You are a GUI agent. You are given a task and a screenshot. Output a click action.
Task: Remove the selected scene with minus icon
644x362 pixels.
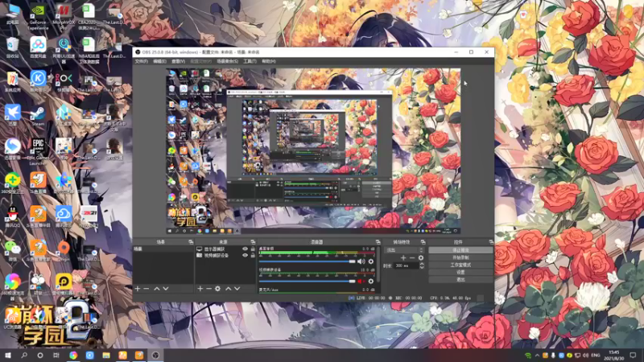(147, 289)
